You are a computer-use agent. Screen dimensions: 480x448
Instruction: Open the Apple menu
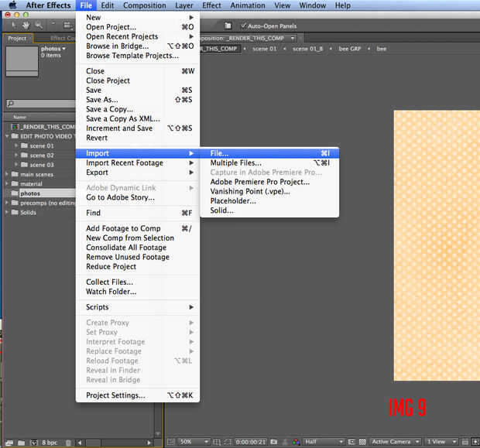pyautogui.click(x=12, y=5)
